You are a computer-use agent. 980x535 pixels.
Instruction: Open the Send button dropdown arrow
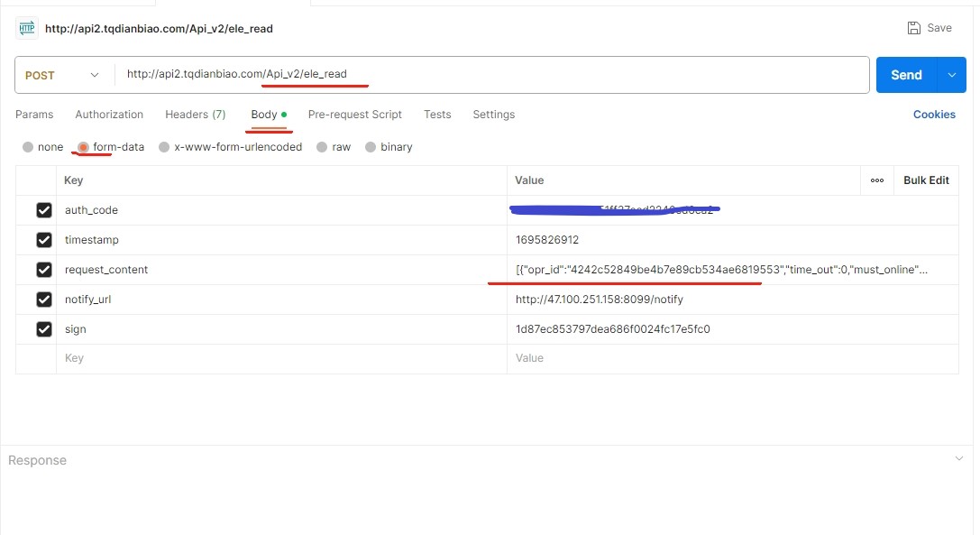[952, 75]
